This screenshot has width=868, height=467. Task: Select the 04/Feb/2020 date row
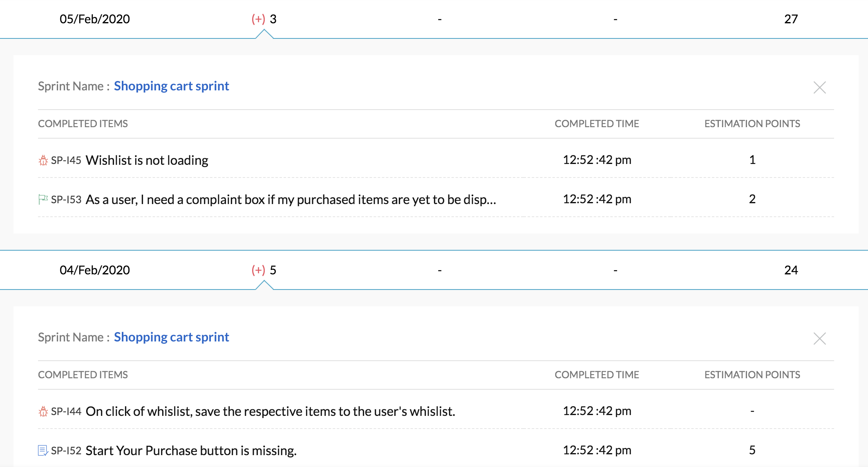point(95,270)
